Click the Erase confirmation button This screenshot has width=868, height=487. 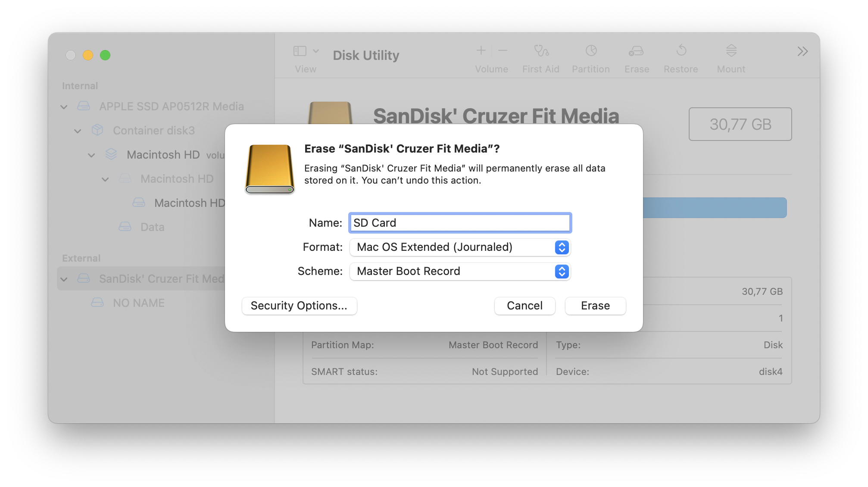click(x=595, y=305)
